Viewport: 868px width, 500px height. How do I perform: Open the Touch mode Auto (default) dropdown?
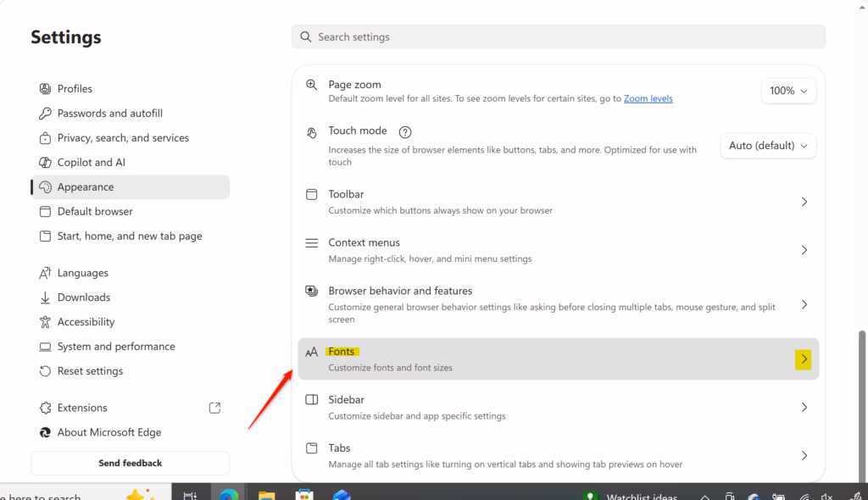pos(768,146)
